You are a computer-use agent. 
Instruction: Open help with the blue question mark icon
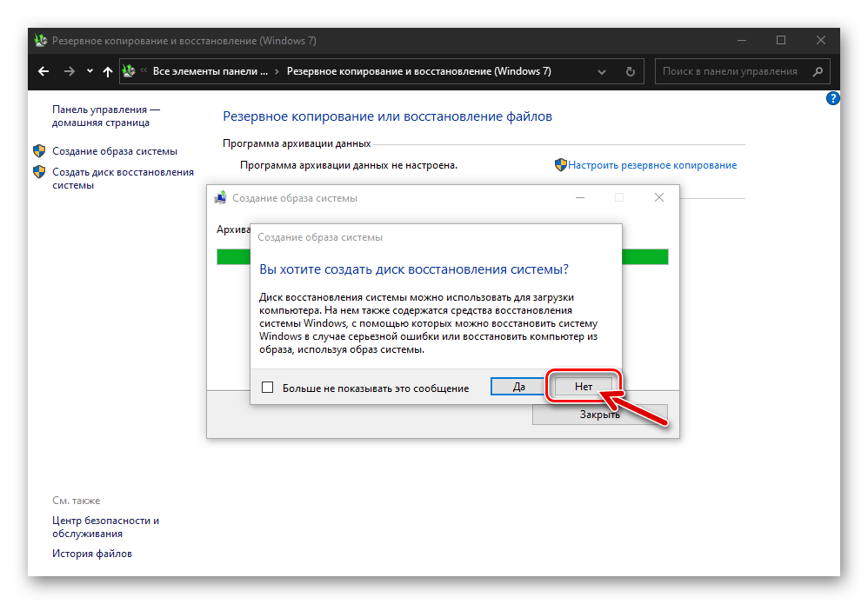832,98
